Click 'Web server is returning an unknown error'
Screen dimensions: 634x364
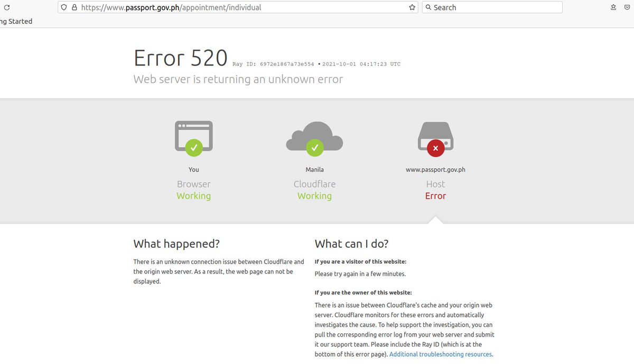pyautogui.click(x=238, y=79)
